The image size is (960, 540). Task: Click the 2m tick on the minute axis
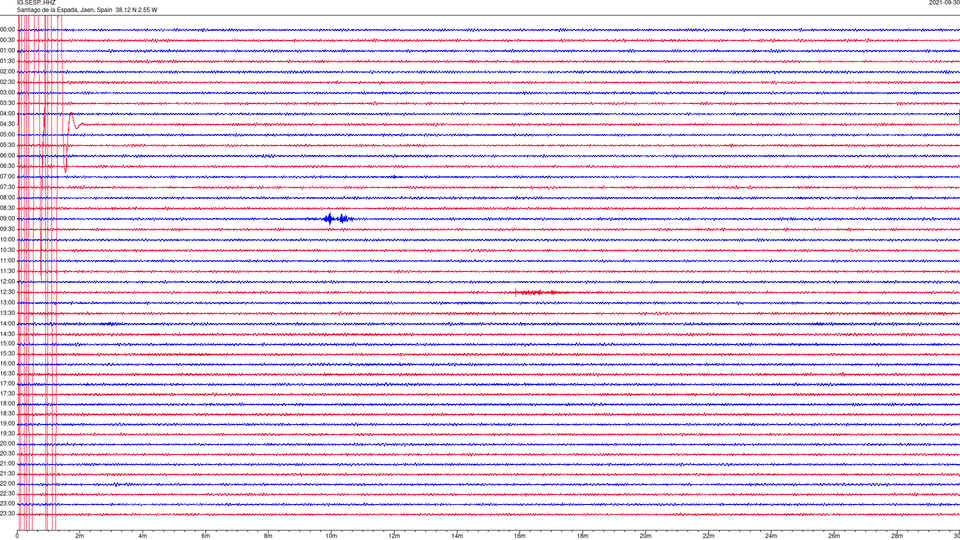80,536
